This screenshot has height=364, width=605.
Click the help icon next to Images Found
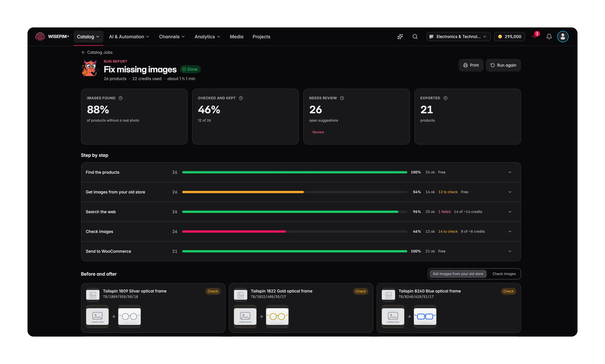(x=120, y=98)
